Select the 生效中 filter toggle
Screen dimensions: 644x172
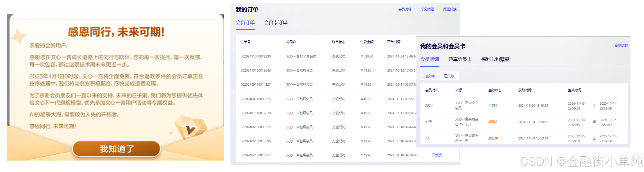[x=430, y=76]
